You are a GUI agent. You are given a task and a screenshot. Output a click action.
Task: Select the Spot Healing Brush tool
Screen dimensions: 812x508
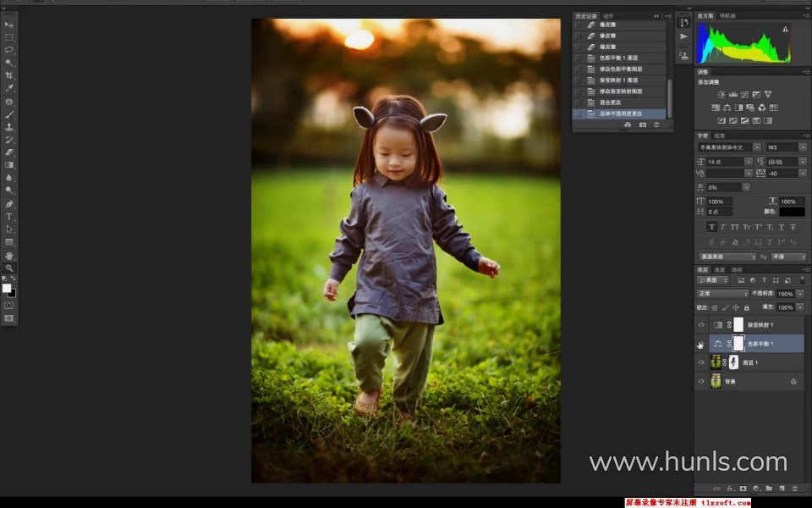8,102
